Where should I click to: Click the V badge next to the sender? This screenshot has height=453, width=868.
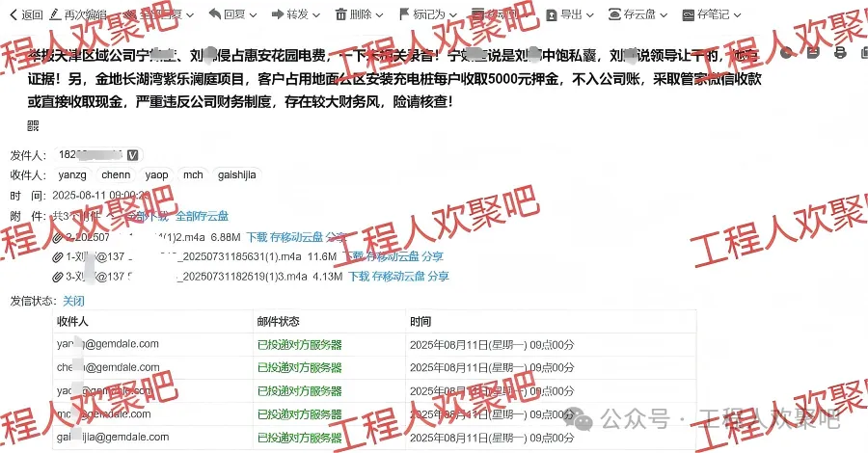click(x=132, y=155)
